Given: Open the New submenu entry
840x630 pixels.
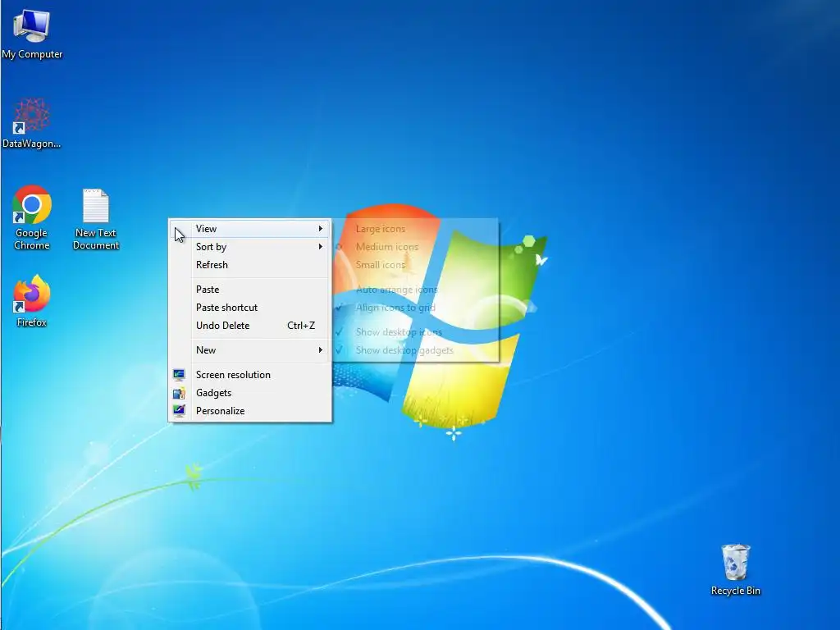Looking at the screenshot, I should click(x=249, y=350).
